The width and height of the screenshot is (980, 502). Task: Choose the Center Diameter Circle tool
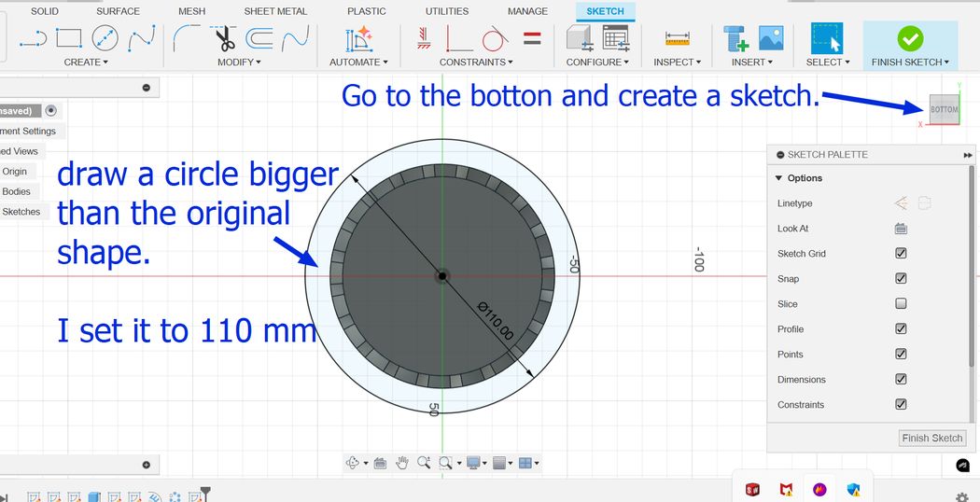point(105,38)
